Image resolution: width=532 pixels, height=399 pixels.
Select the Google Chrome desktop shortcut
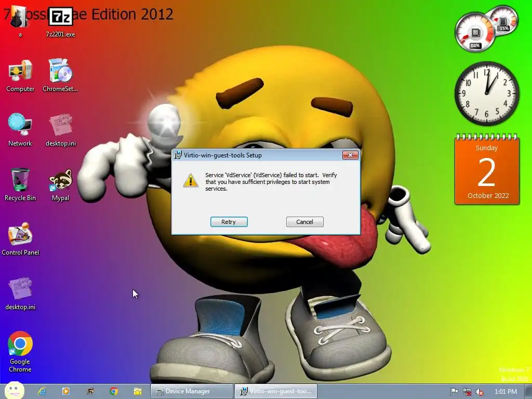coord(20,352)
